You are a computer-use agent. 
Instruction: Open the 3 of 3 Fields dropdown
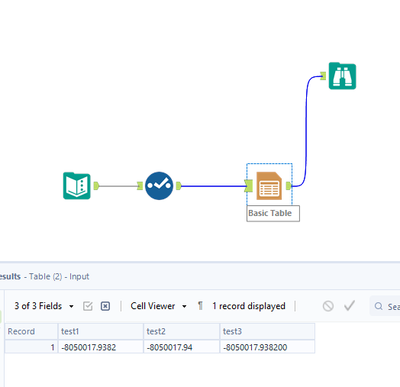pyautogui.click(x=44, y=306)
